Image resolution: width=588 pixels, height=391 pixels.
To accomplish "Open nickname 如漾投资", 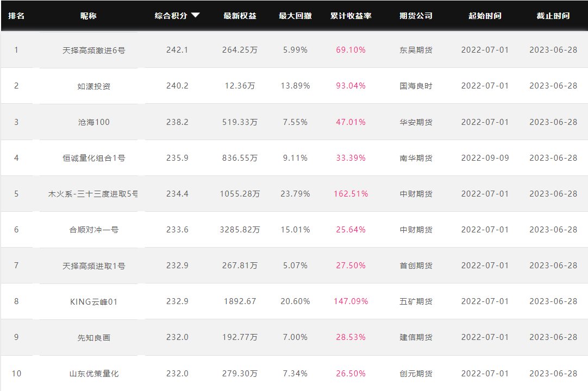I will pyautogui.click(x=94, y=86).
